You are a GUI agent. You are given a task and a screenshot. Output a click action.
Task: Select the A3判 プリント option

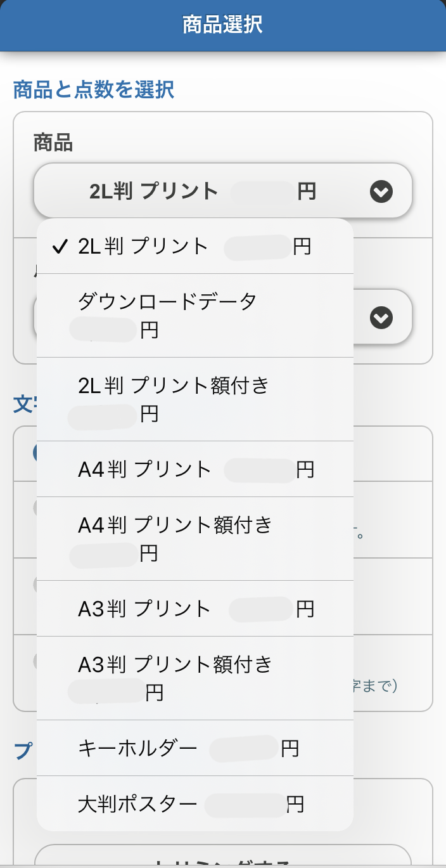[x=195, y=609]
